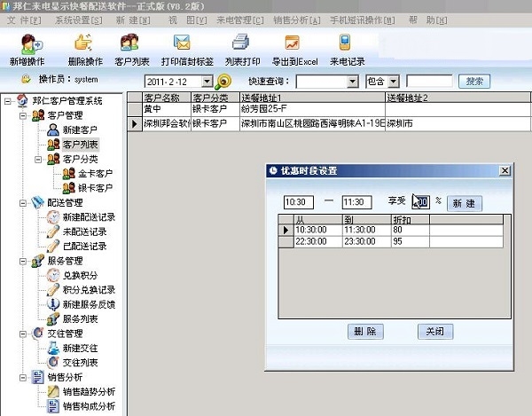Screen dimensions: 532x416
Task: Click the 打印信封标签 envelope icon
Action: click(x=182, y=43)
